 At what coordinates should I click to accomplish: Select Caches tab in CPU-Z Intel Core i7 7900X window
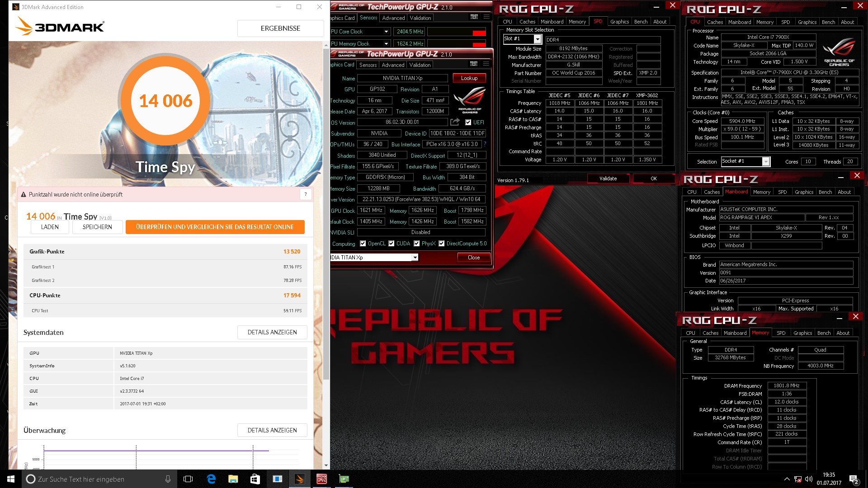click(x=715, y=22)
